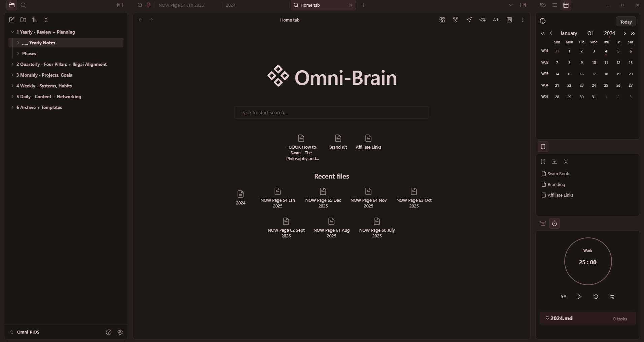Toggle the Pomodoro task list view
Screen dimensions: 644x342
click(564, 297)
